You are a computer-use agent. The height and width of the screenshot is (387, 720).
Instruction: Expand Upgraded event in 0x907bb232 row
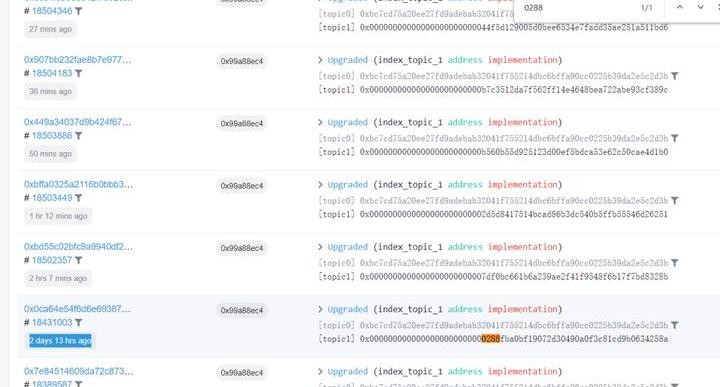[x=320, y=60]
